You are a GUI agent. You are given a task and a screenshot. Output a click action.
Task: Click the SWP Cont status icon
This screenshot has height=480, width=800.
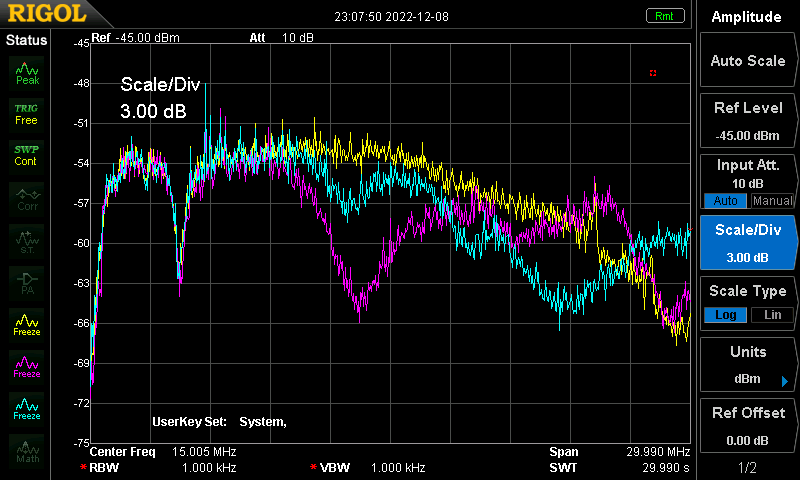click(x=27, y=156)
